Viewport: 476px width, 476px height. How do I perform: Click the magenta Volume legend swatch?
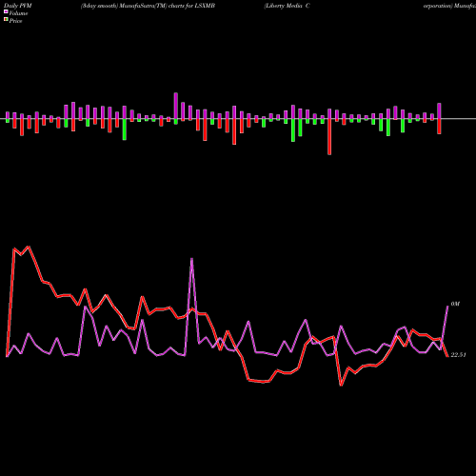pos(6,11)
